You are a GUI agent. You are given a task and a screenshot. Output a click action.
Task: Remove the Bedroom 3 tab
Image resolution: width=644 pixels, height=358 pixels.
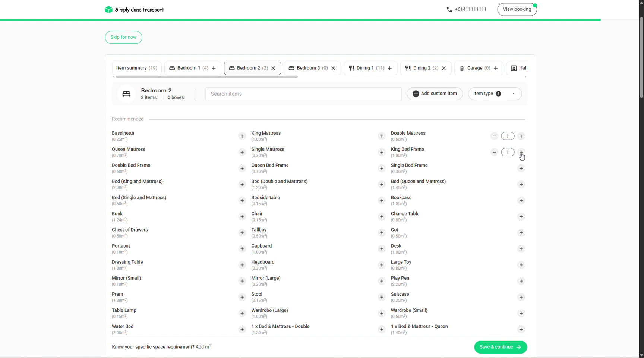(x=334, y=68)
